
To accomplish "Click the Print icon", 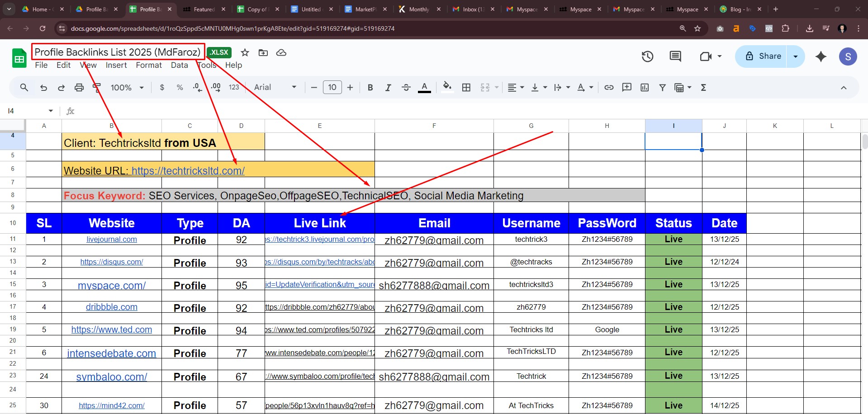I will click(79, 88).
